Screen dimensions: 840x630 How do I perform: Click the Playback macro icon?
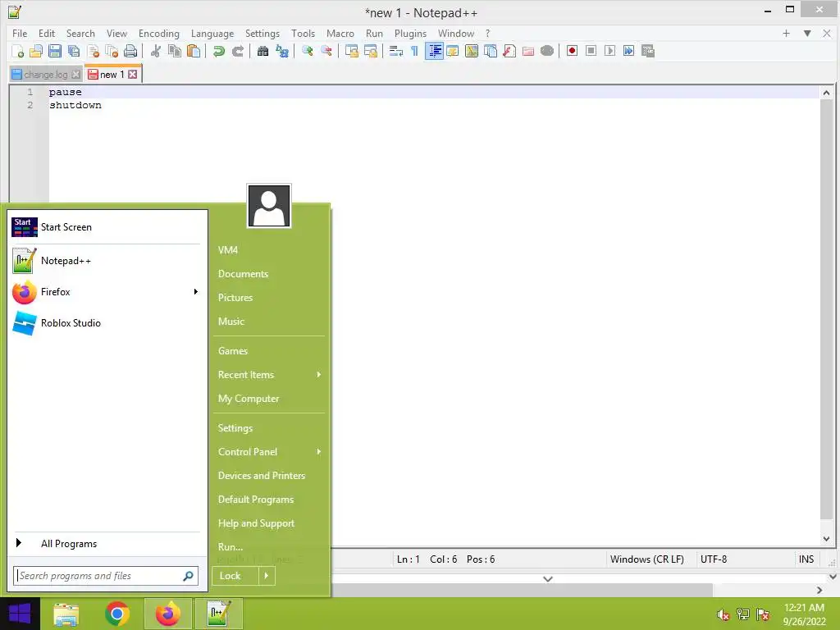[x=609, y=51]
